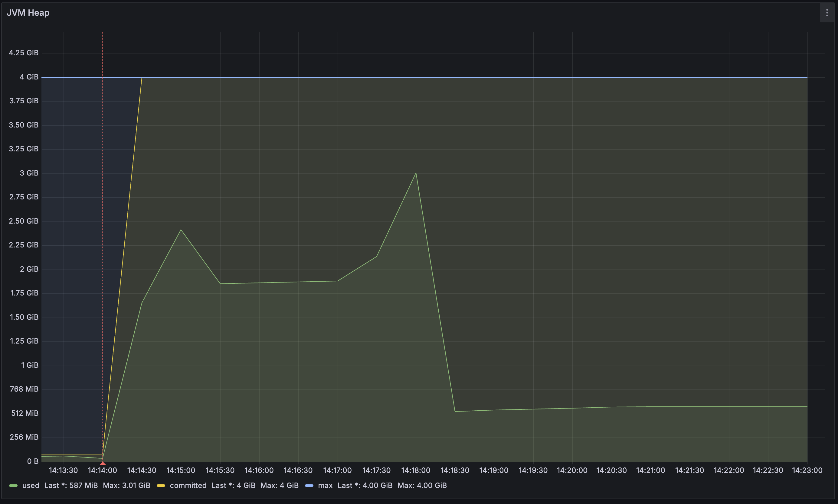Click the yellow committed color swatch
The width and height of the screenshot is (838, 504).
[x=161, y=486]
